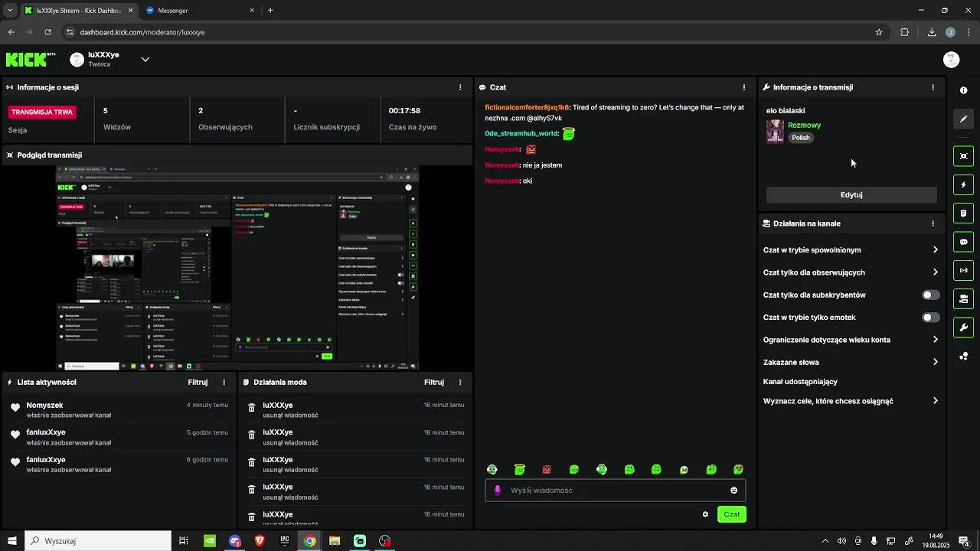Insert the halo angel emote
This screenshot has height=551, width=980.
519,469
